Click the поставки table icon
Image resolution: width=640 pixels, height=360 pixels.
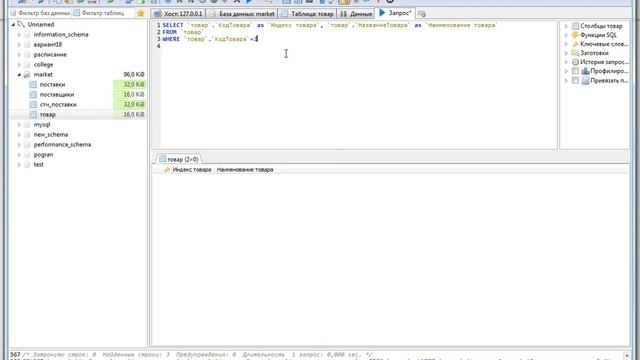coord(33,84)
